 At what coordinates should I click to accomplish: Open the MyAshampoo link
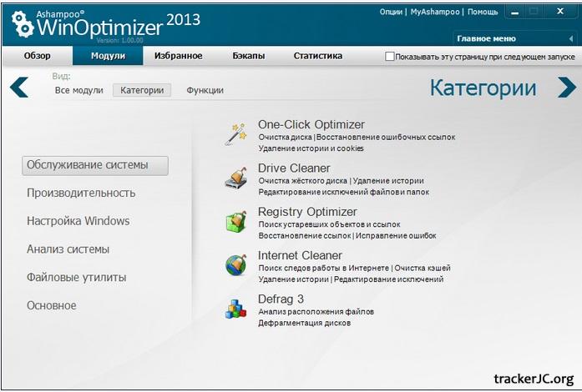(435, 12)
